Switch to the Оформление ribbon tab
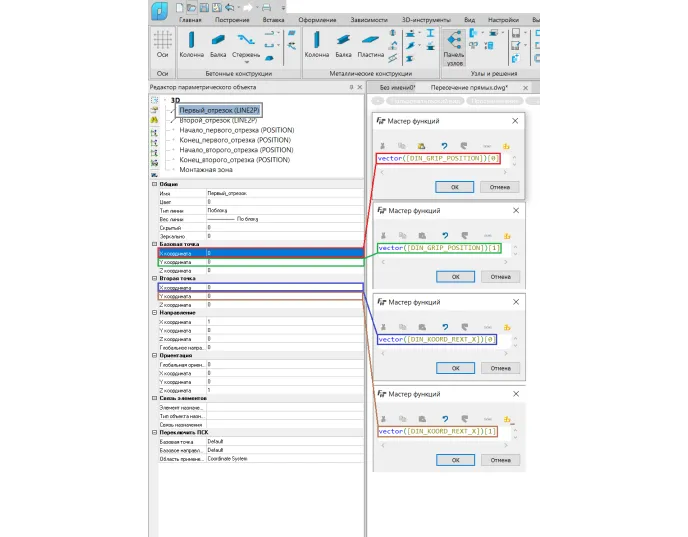688x537 pixels. [x=317, y=20]
